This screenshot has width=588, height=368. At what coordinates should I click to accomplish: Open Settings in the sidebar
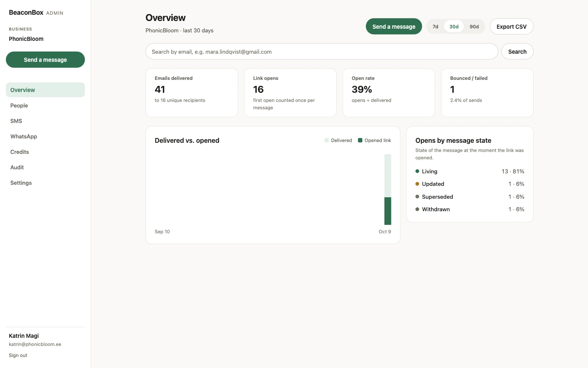(x=45, y=183)
